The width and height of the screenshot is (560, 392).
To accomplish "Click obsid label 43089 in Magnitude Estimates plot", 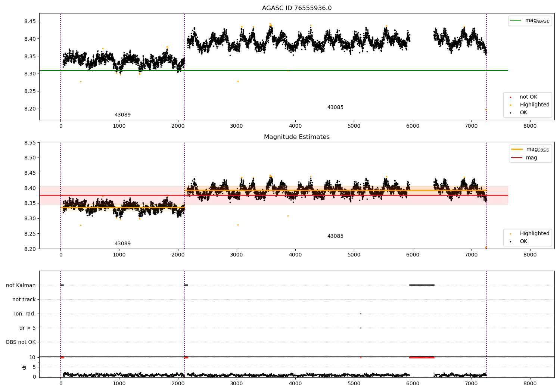I will tap(122, 244).
